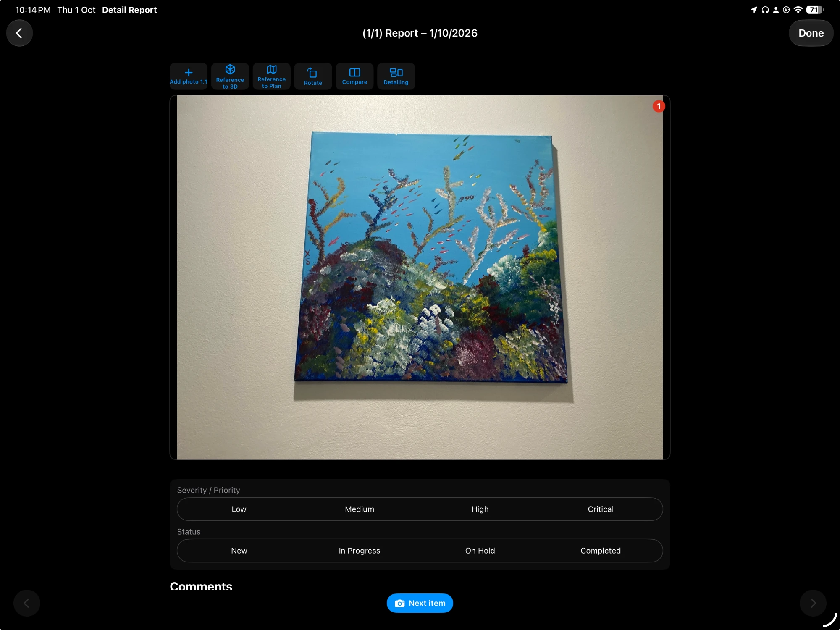Go to next item with right chevron
Viewport: 840px width, 630px height.
coord(813,603)
